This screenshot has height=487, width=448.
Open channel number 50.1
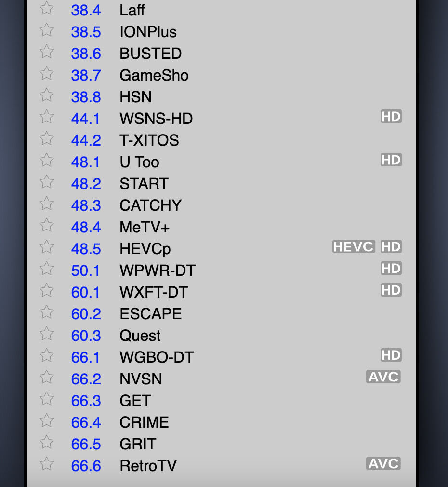(x=86, y=271)
